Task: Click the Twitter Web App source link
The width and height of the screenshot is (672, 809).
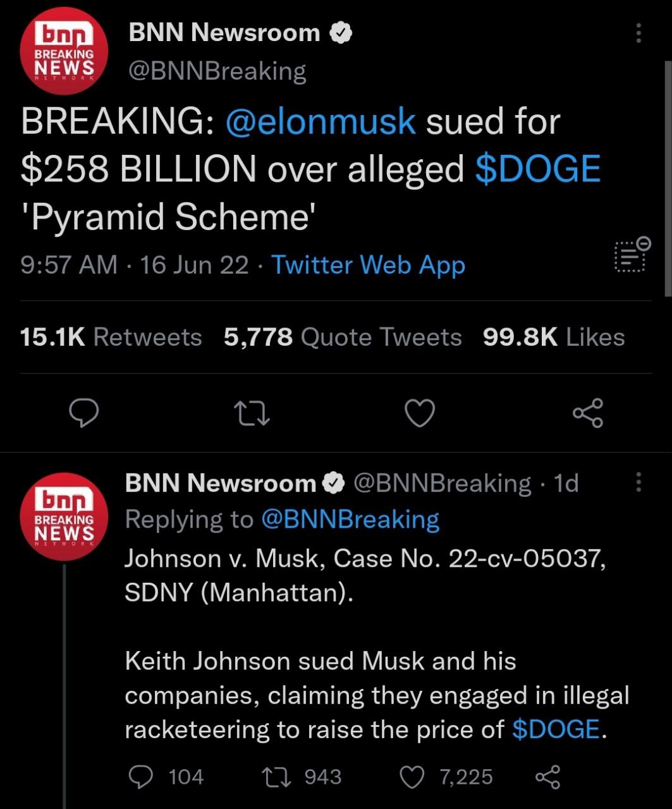Action: (369, 265)
